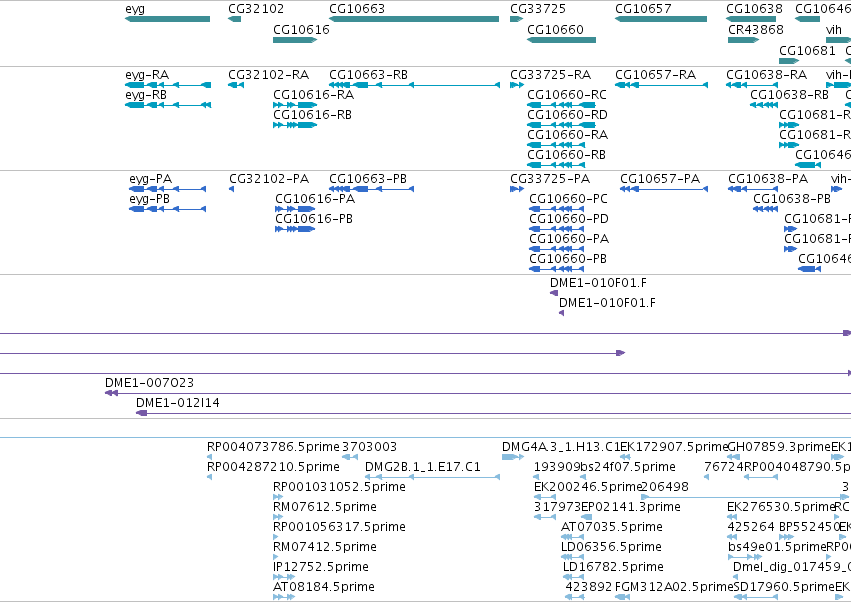Click EST FGM312A02.5prime
Image resolution: width=851 pixels, height=602 pixels.
coord(674,587)
